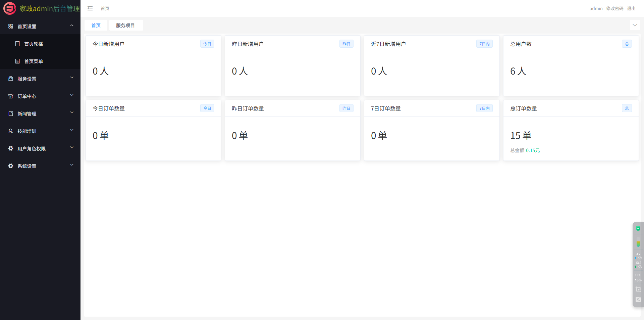Click the red app logo icon
Image resolution: width=644 pixels, height=320 pixels.
(9, 8)
